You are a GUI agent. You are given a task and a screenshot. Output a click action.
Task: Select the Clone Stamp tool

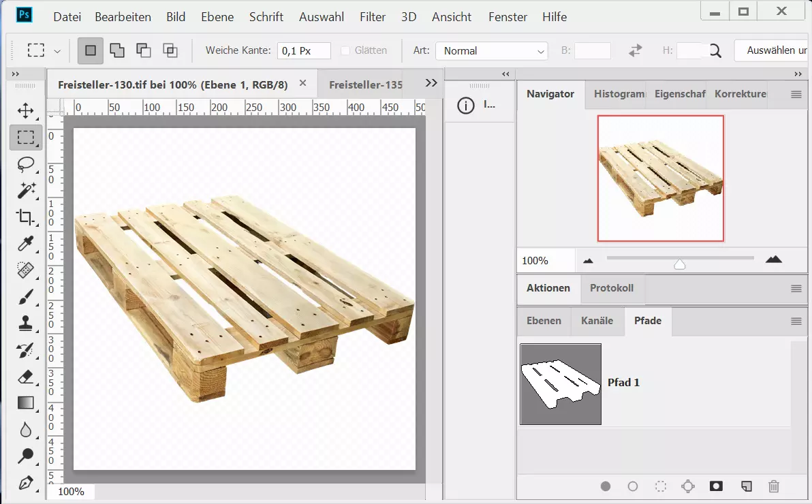click(x=25, y=324)
